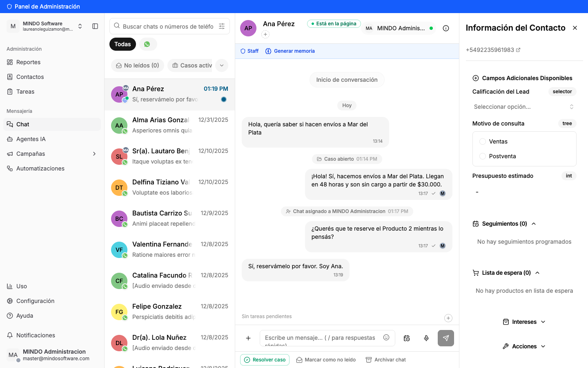The width and height of the screenshot is (588, 368).
Task: Open Delfina Tiziano conversation
Action: tap(170, 188)
